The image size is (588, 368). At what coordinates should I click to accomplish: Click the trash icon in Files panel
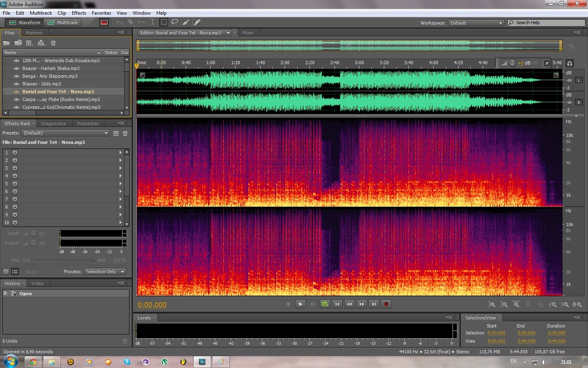53,43
